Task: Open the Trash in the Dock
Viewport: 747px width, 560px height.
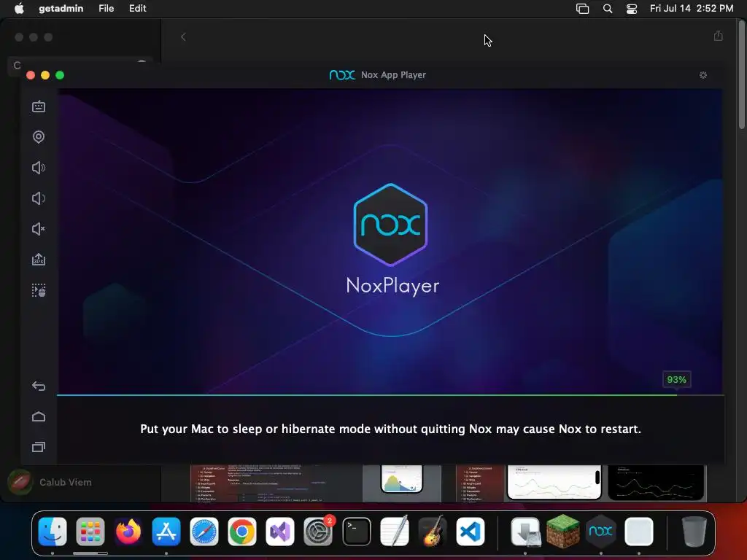Action: 694,531
